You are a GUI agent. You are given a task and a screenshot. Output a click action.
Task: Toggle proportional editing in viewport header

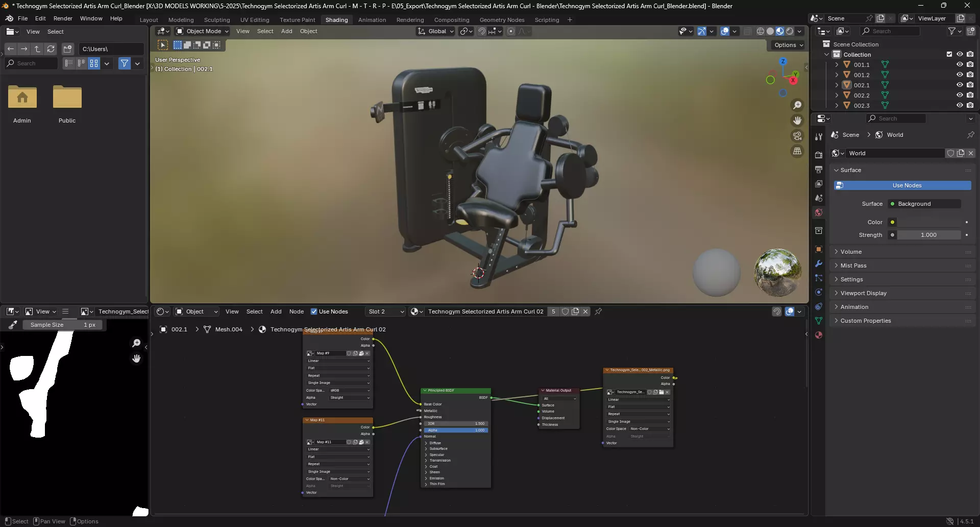[x=511, y=31]
